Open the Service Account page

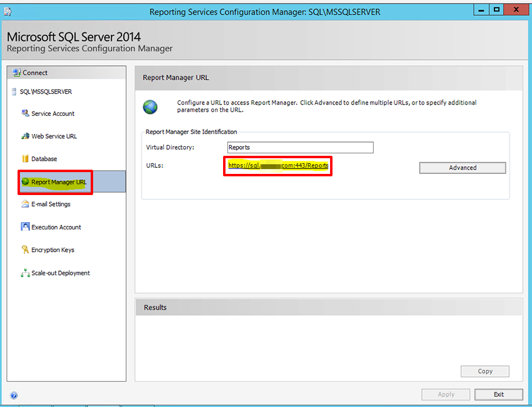(x=53, y=114)
